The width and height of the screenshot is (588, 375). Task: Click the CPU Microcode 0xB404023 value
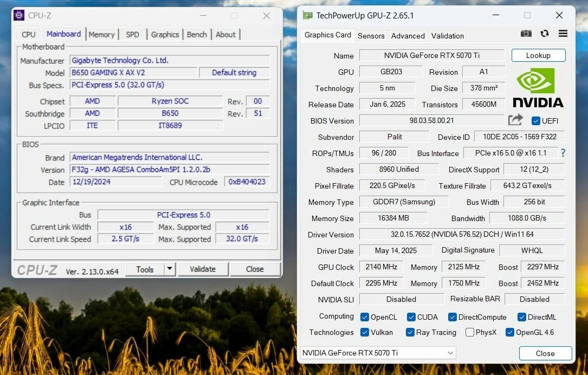point(247,182)
